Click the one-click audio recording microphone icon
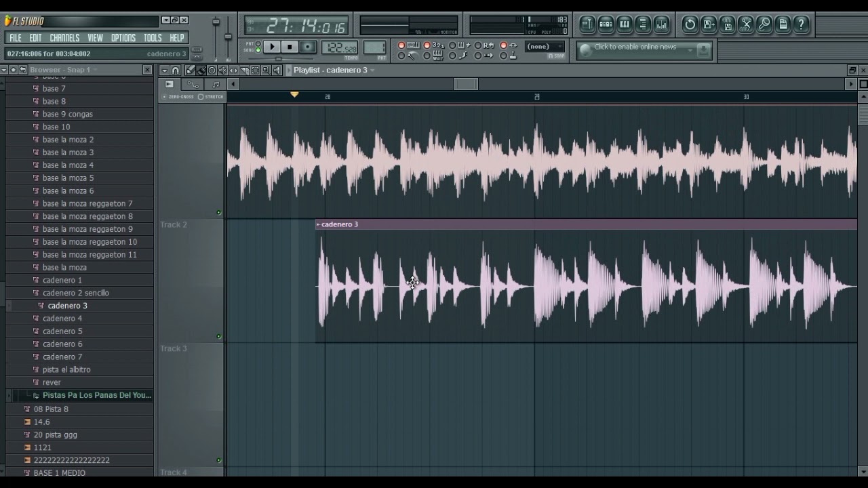Viewport: 868px width, 488px height. pos(764,24)
